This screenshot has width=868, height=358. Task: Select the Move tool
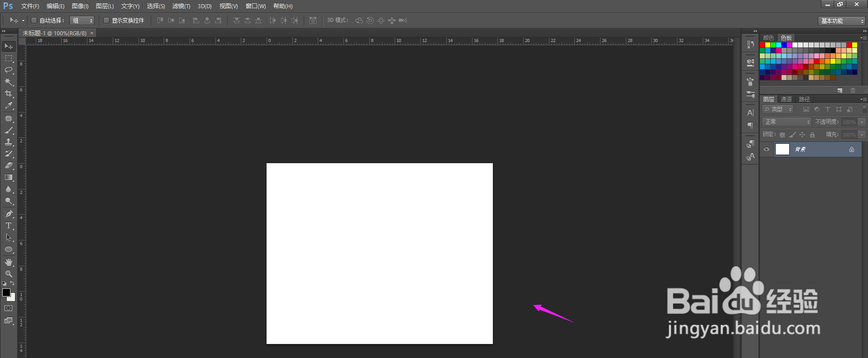9,47
